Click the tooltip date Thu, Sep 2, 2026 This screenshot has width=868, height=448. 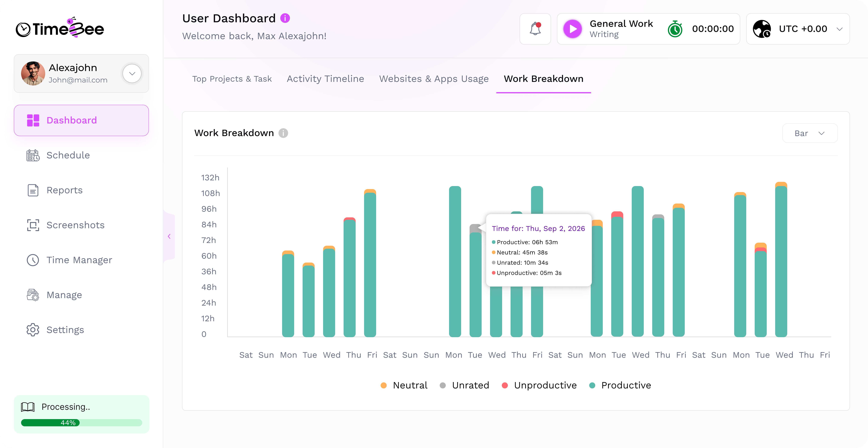(x=555, y=229)
